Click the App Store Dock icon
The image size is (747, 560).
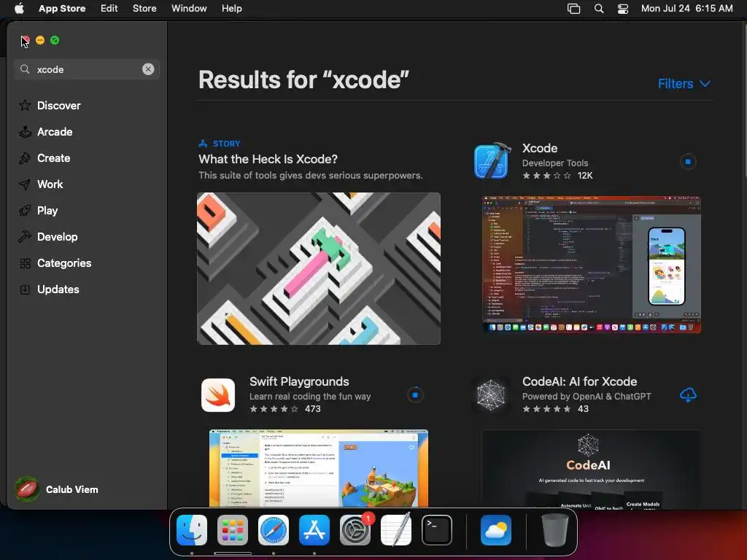[x=314, y=530]
